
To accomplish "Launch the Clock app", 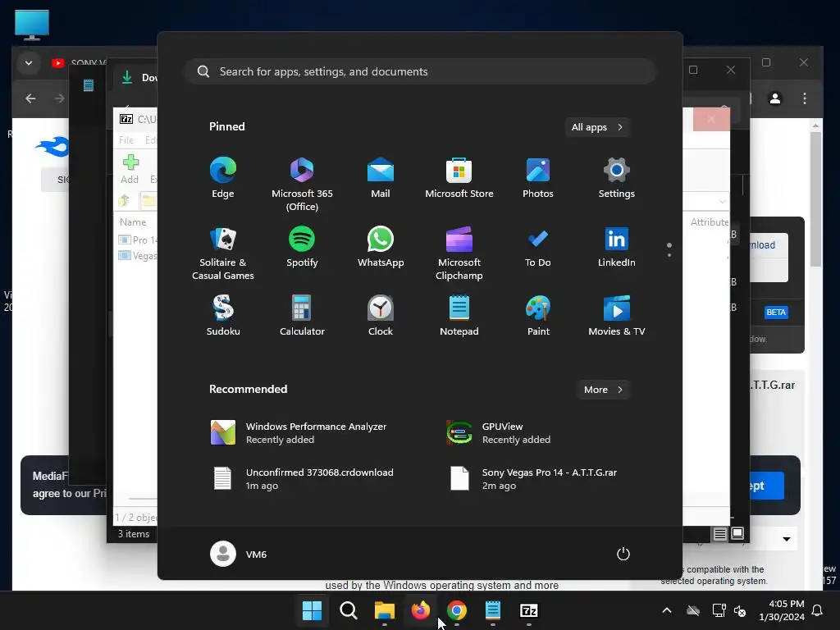I will tap(381, 316).
